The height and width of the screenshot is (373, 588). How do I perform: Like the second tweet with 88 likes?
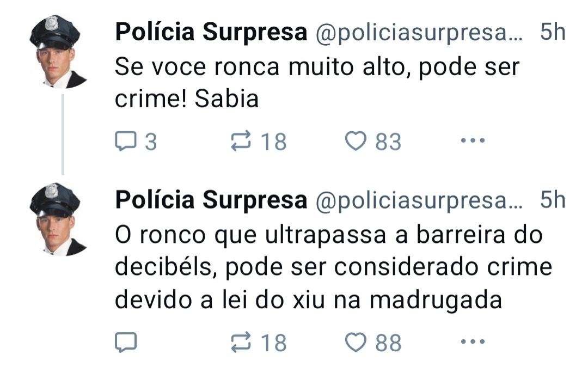tap(357, 343)
